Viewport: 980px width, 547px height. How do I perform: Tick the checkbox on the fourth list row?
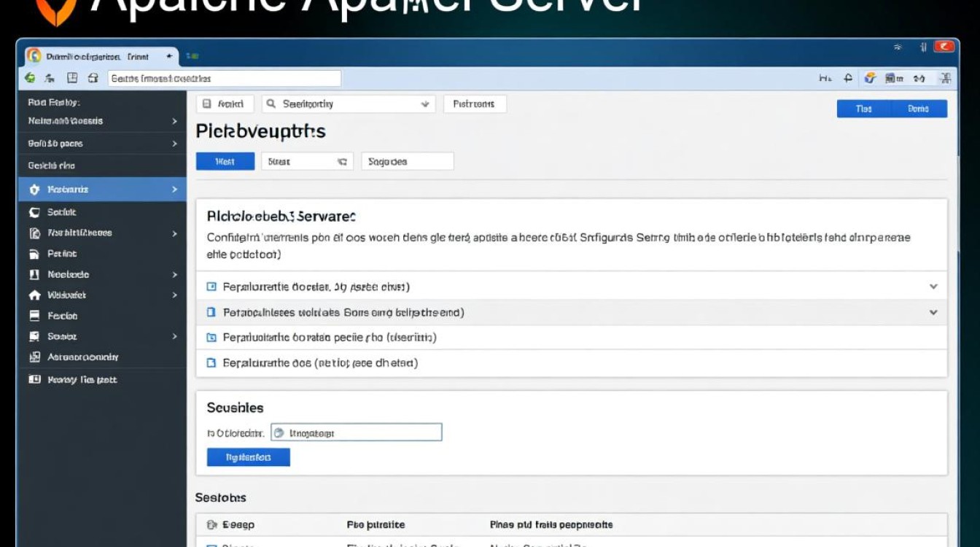pyautogui.click(x=211, y=362)
